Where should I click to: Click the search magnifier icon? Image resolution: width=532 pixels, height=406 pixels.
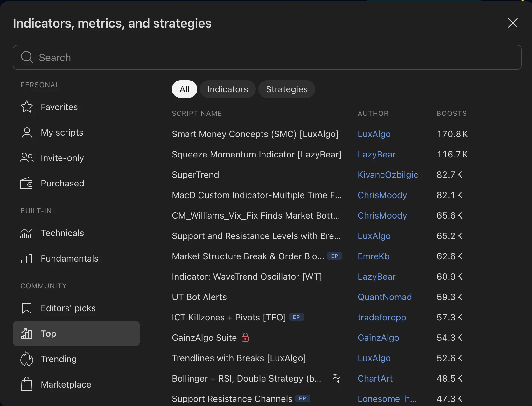(x=27, y=57)
